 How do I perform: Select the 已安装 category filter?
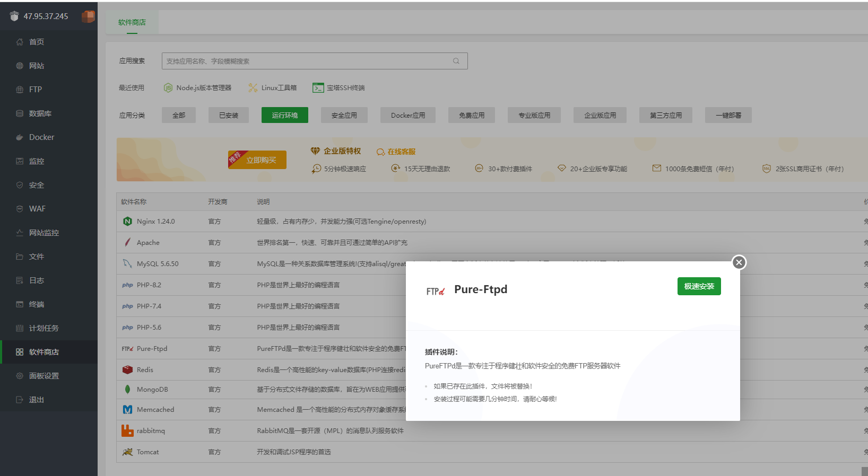pyautogui.click(x=229, y=115)
